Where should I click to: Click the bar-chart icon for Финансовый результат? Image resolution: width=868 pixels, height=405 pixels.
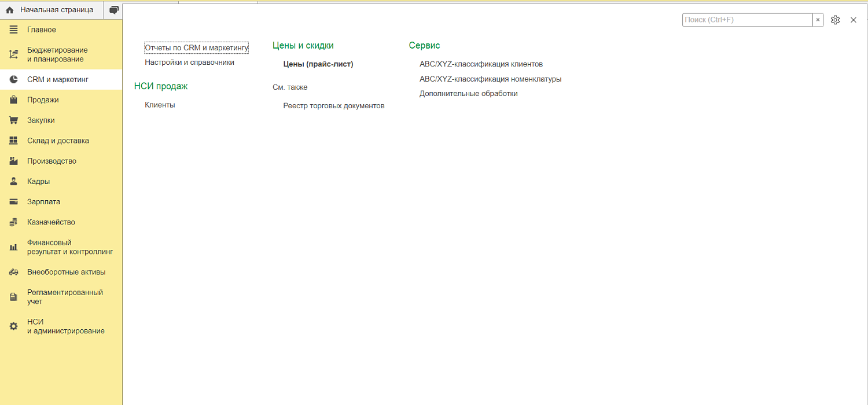(13, 246)
